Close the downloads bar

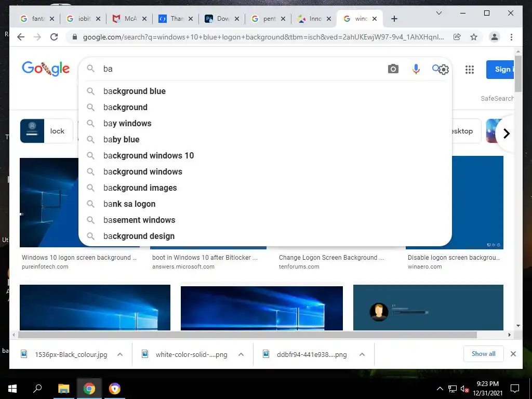(x=513, y=354)
